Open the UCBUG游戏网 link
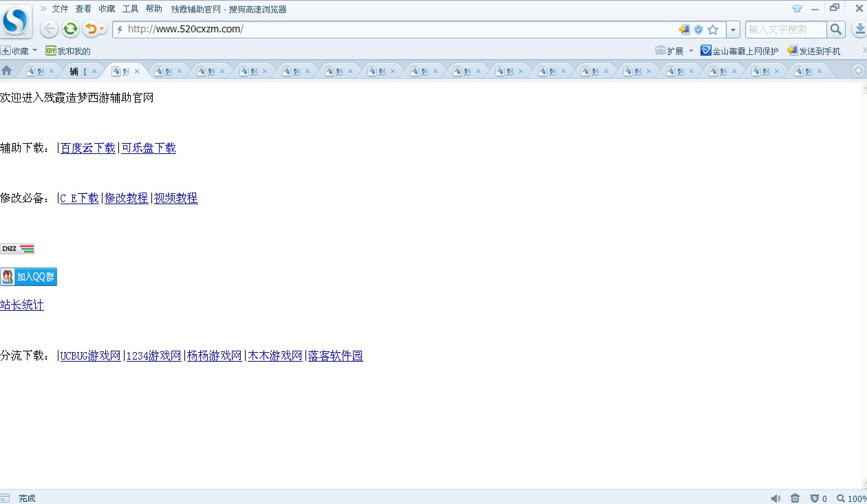867x504 pixels. 91,356
